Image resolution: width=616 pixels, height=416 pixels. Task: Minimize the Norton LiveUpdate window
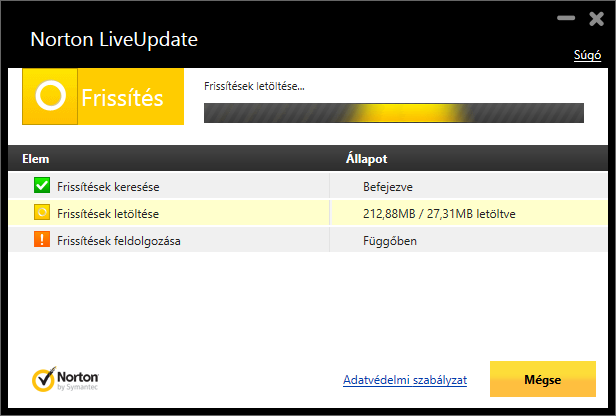(566, 18)
